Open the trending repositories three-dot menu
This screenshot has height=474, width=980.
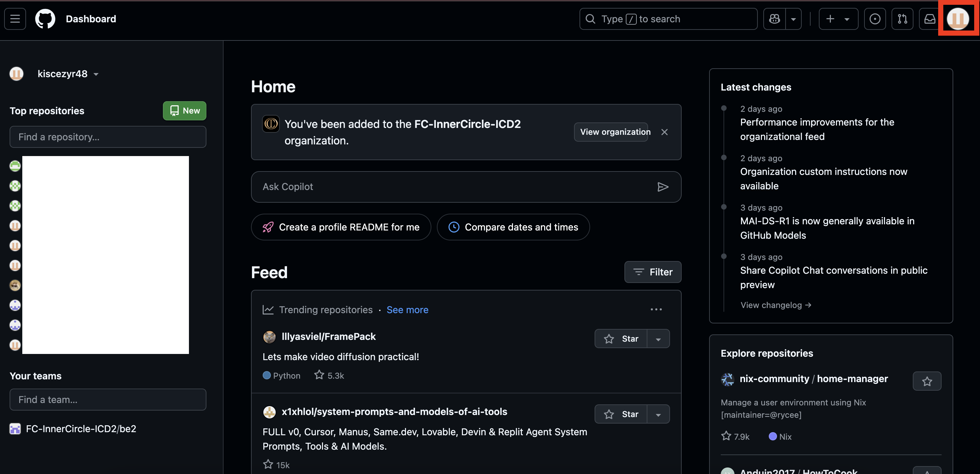coord(656,310)
